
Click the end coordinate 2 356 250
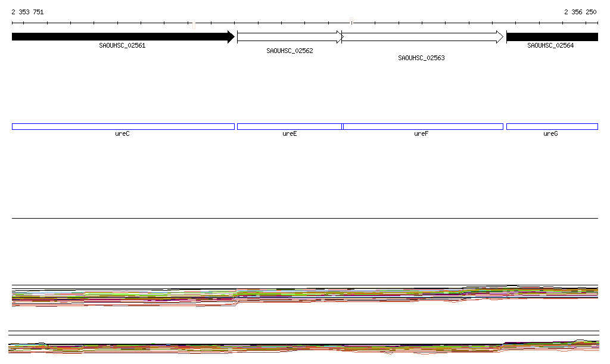click(x=580, y=12)
